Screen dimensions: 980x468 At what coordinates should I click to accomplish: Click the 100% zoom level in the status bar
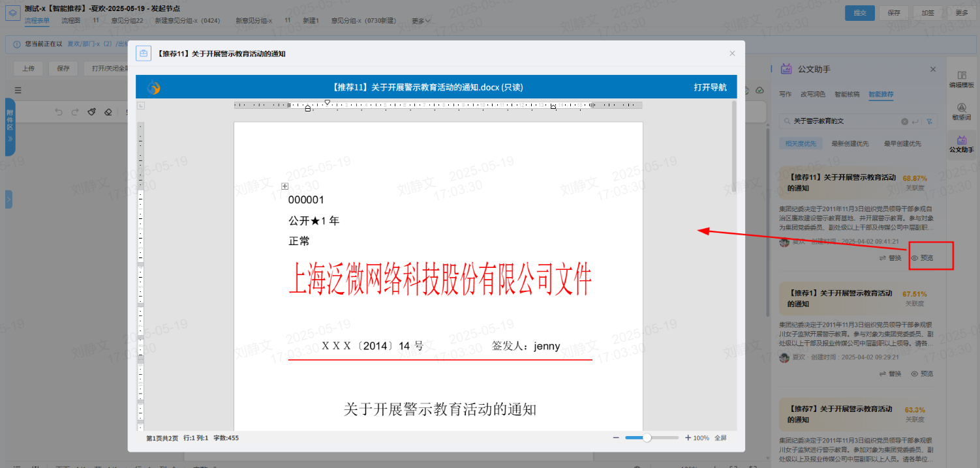(701, 438)
